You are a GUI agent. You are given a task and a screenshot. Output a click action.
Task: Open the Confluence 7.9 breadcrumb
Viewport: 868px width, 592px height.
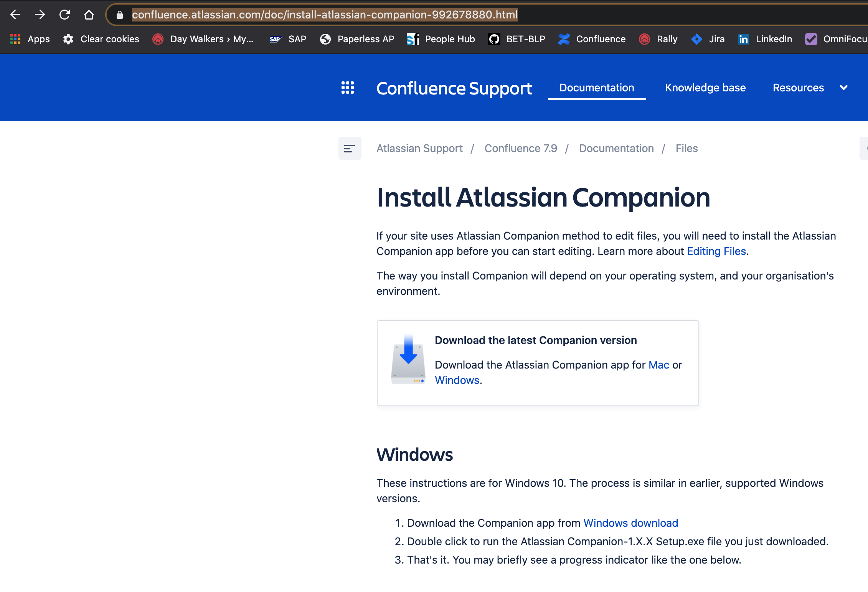click(x=521, y=148)
